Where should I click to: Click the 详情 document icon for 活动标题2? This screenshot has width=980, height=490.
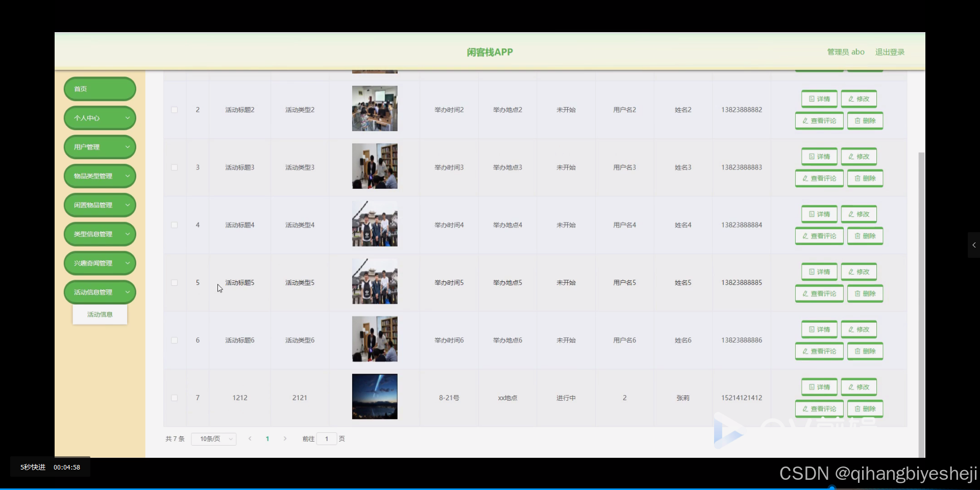[x=812, y=99]
